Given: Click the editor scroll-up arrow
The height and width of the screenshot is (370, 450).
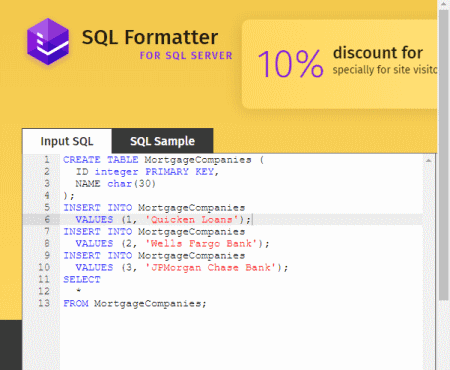Looking at the screenshot, I should 429,161.
